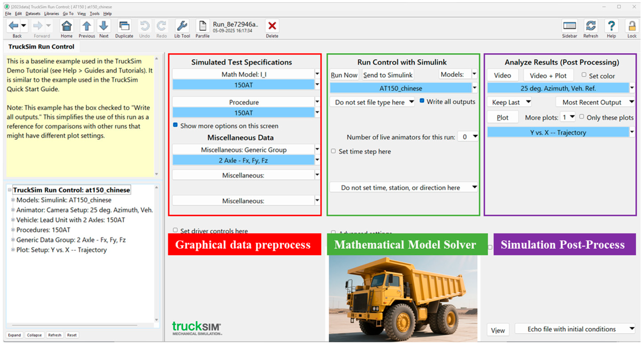Expand Procedures: 150AT tree node
The width and height of the screenshot is (644, 344).
(13, 229)
